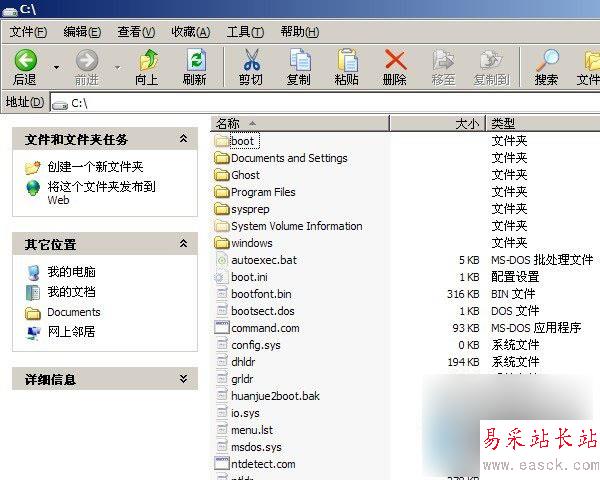
Task: Sort by the 名称 column header
Action: pos(300,123)
